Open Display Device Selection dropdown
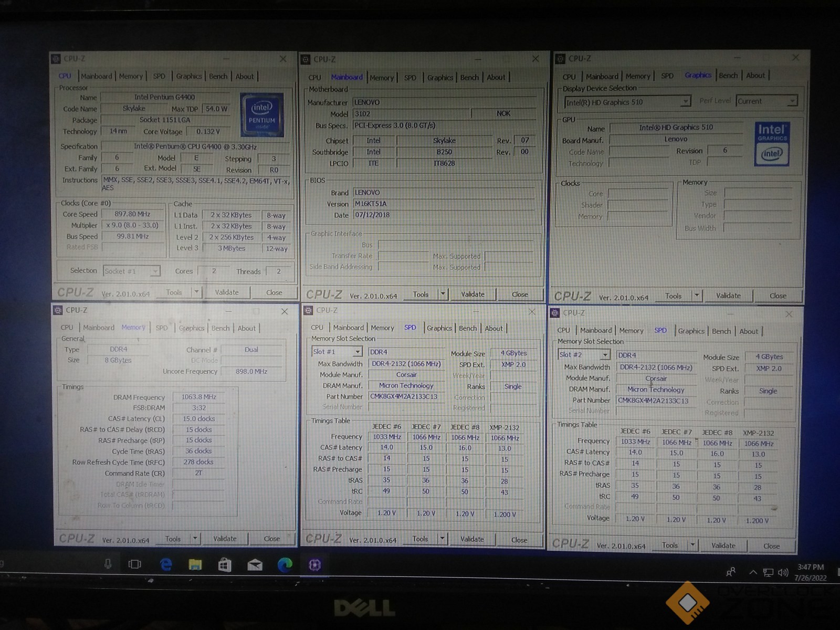The height and width of the screenshot is (630, 840). [x=627, y=102]
